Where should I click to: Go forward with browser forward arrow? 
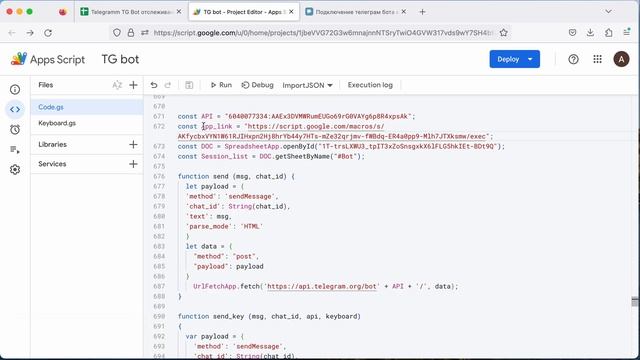tap(30, 33)
